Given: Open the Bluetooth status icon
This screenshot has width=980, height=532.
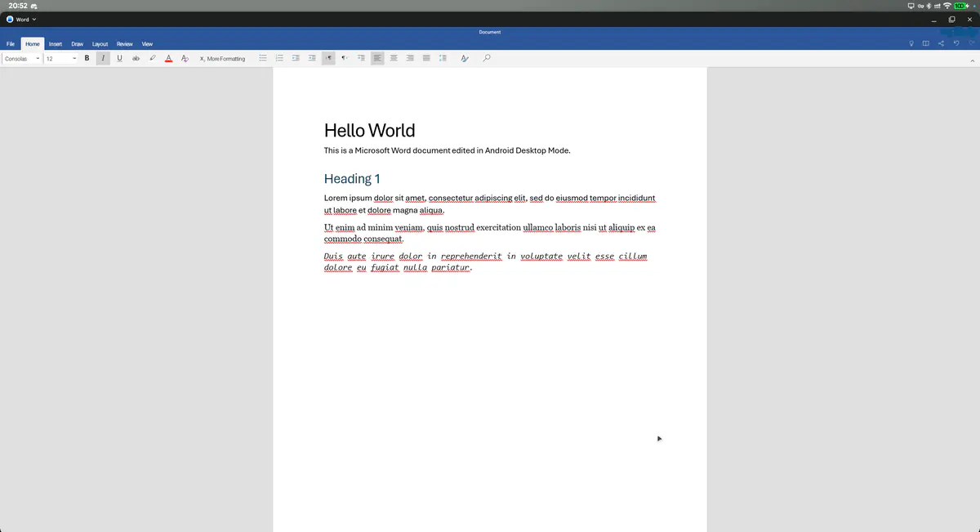Looking at the screenshot, I should click(929, 6).
